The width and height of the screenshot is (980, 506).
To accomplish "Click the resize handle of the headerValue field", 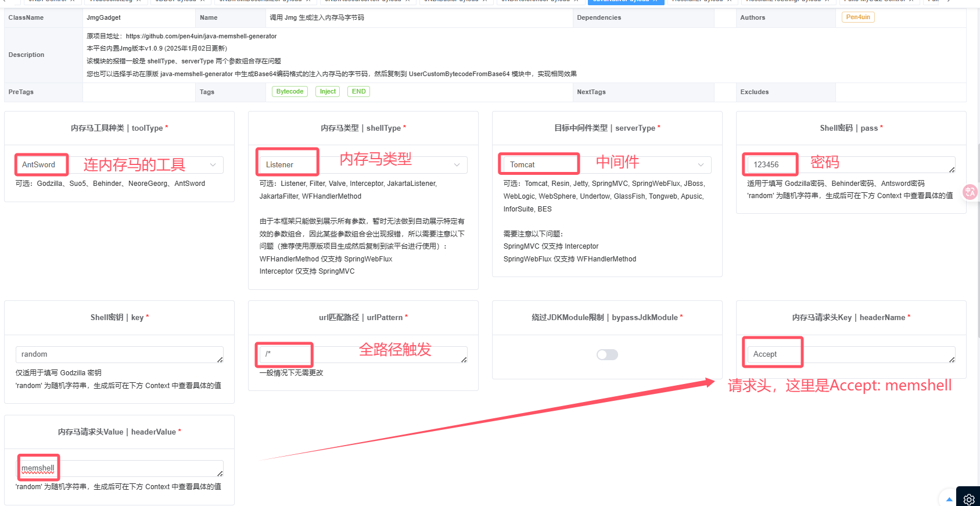I will (x=220, y=473).
